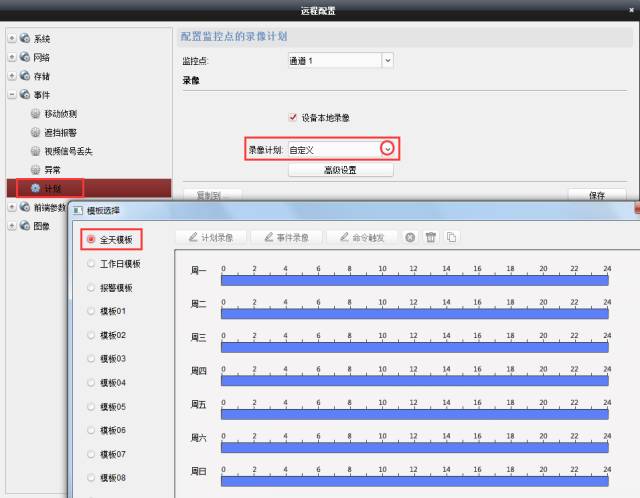Viewport: 640px width, 498px height.
Task: Click the 高级设置 button
Action: [x=340, y=170]
